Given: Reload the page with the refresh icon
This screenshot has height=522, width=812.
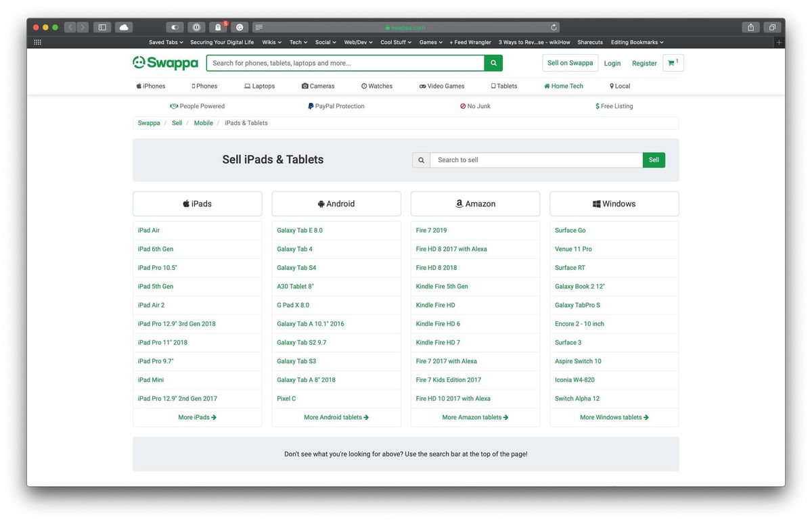Looking at the screenshot, I should 554,27.
